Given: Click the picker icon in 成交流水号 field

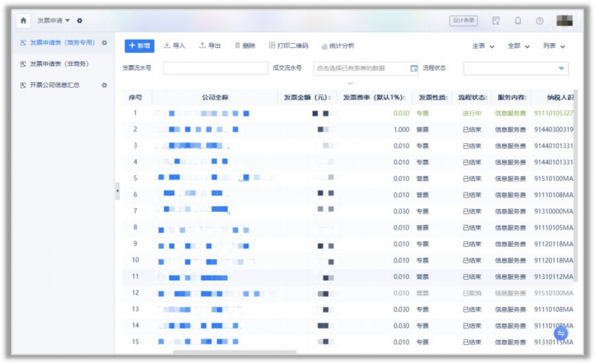Looking at the screenshot, I should (414, 69).
